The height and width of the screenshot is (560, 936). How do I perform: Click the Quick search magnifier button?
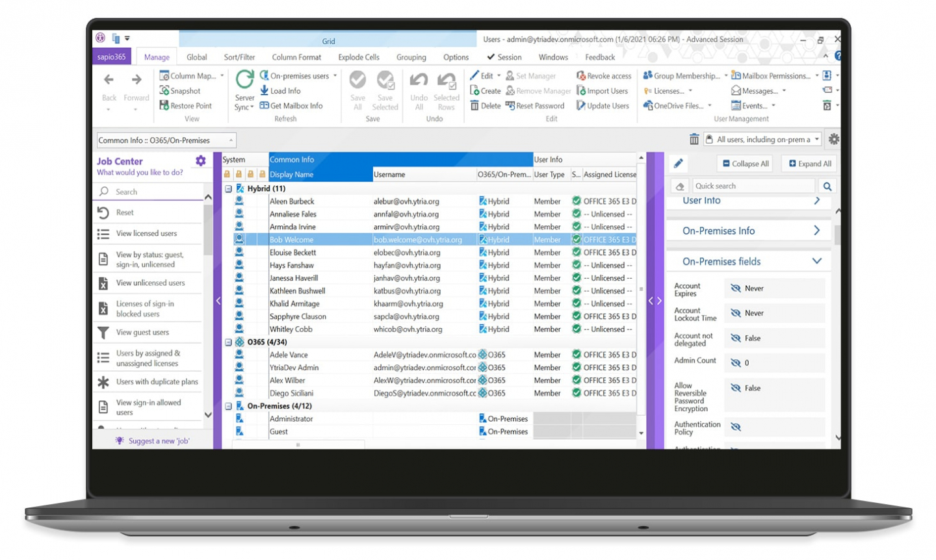click(827, 186)
